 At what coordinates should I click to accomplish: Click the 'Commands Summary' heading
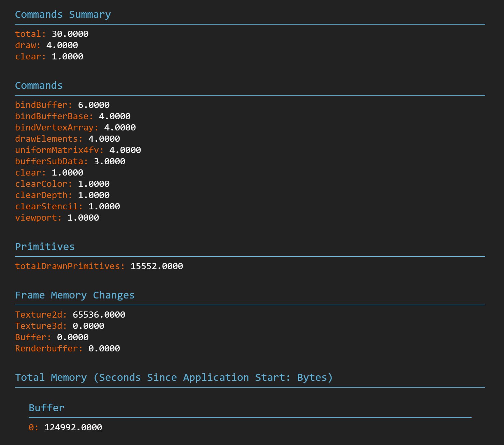[x=63, y=15]
